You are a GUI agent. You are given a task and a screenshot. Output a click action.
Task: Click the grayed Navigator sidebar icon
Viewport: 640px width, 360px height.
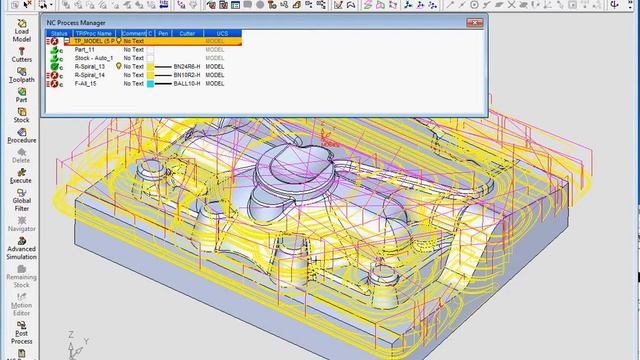point(22,224)
